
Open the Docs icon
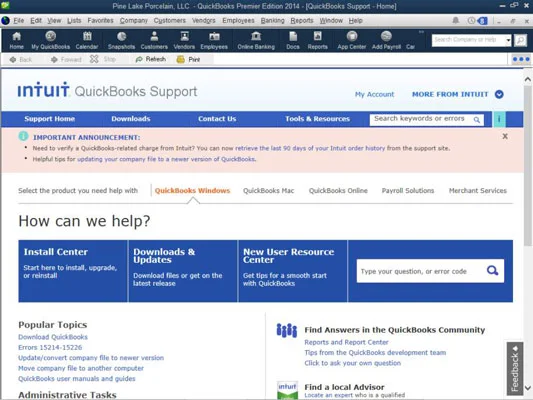click(293, 40)
